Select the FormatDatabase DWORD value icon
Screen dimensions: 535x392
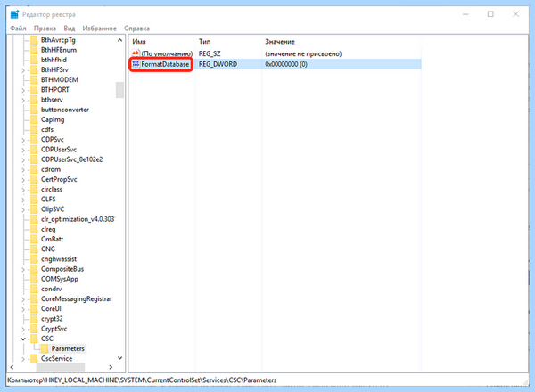coord(136,64)
